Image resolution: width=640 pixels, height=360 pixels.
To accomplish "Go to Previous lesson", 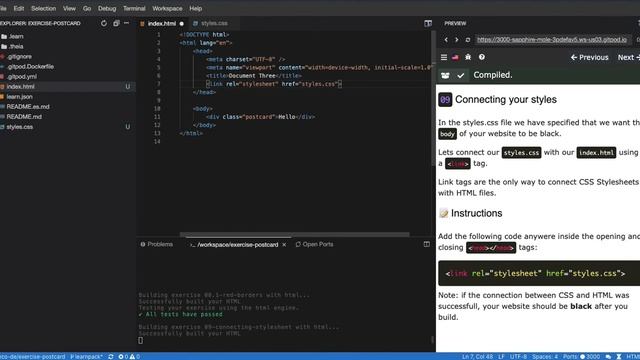I will point(589,58).
